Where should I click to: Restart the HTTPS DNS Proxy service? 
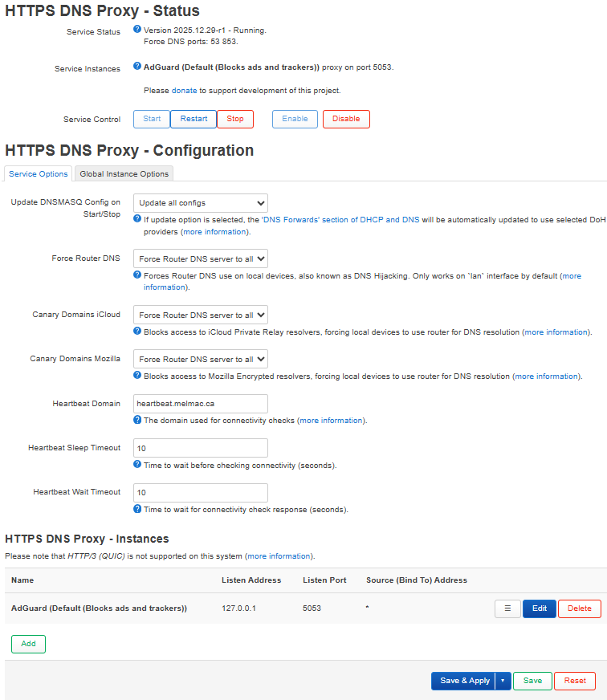[x=193, y=118]
